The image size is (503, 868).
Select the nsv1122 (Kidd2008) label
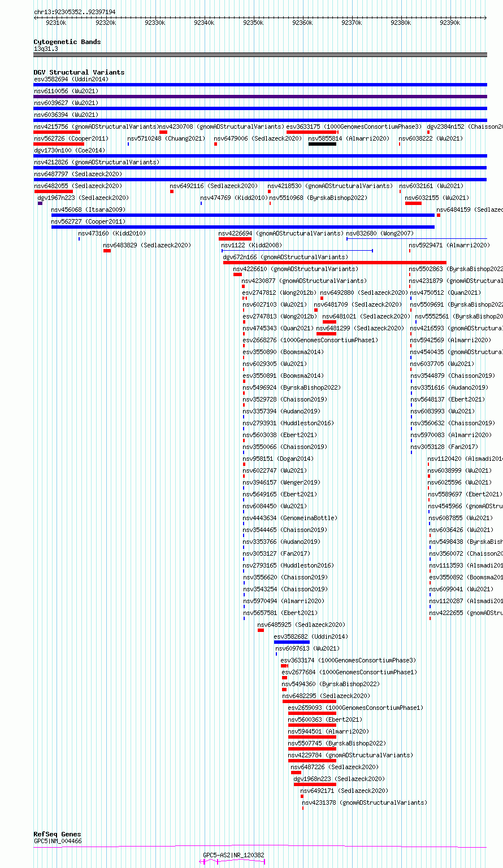point(251,245)
